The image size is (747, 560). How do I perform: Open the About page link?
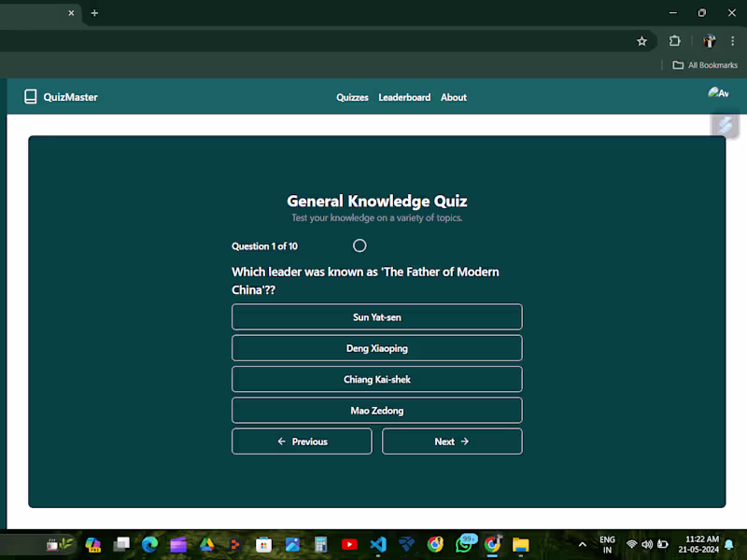click(453, 98)
